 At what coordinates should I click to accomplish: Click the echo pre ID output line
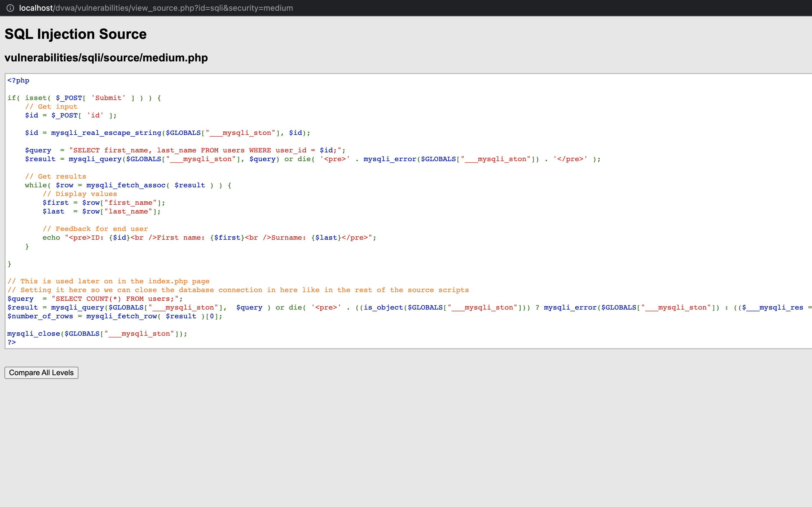(x=209, y=237)
